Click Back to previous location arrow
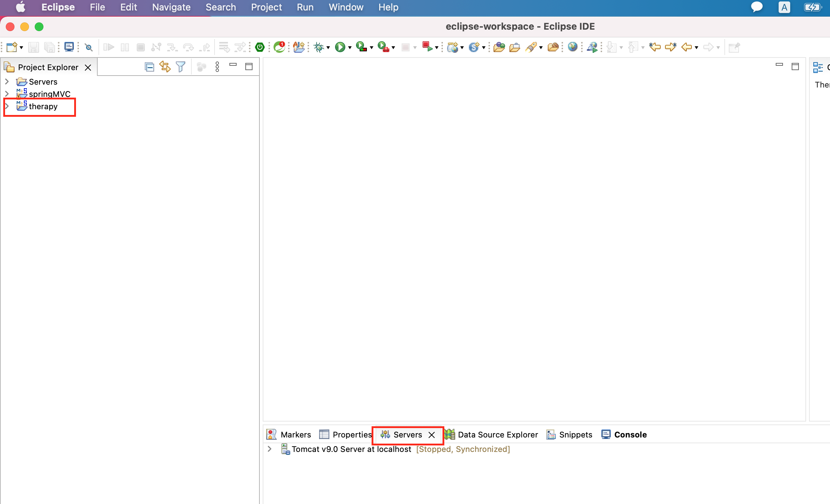 tap(686, 47)
